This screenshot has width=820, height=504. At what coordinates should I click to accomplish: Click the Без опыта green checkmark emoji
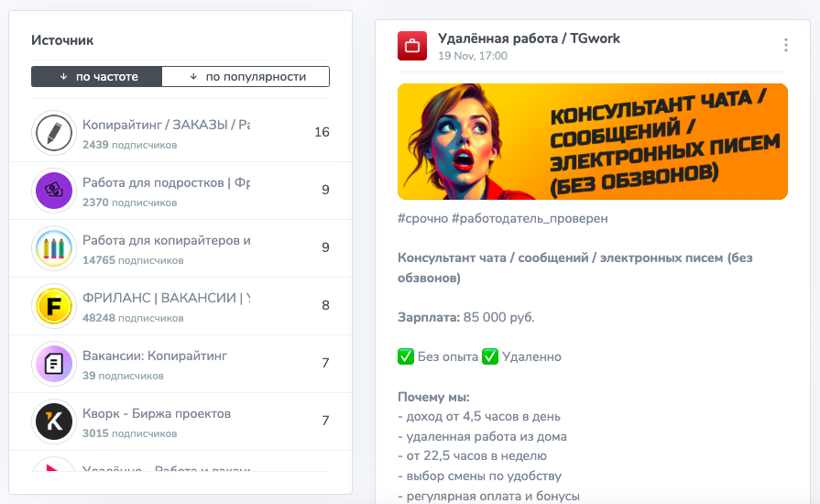tap(406, 356)
